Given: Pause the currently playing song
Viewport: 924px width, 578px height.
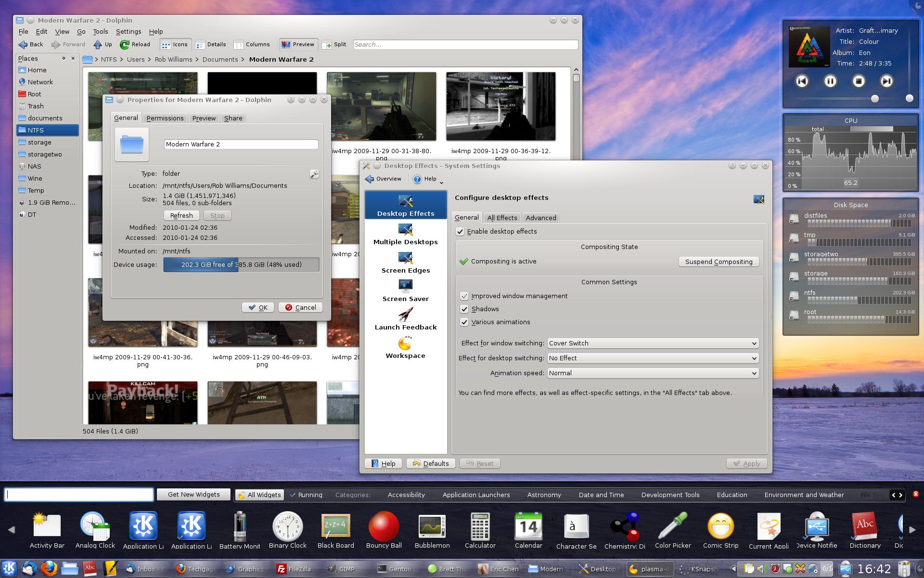Looking at the screenshot, I should [830, 81].
